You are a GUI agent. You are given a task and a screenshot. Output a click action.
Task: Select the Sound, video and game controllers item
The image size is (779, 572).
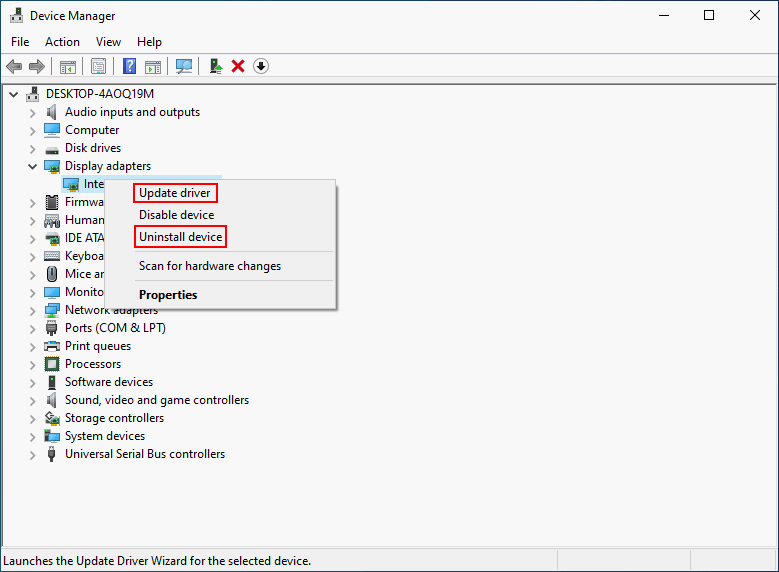pyautogui.click(x=157, y=400)
